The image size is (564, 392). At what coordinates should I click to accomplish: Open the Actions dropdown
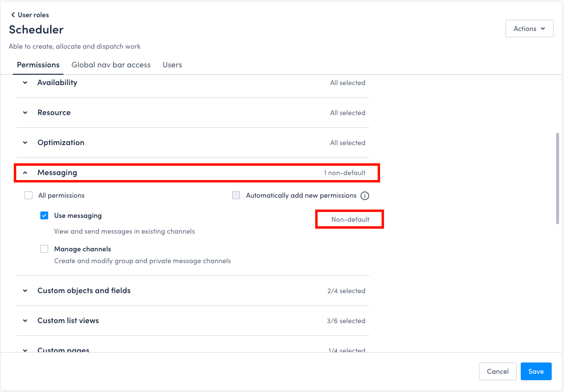point(529,29)
